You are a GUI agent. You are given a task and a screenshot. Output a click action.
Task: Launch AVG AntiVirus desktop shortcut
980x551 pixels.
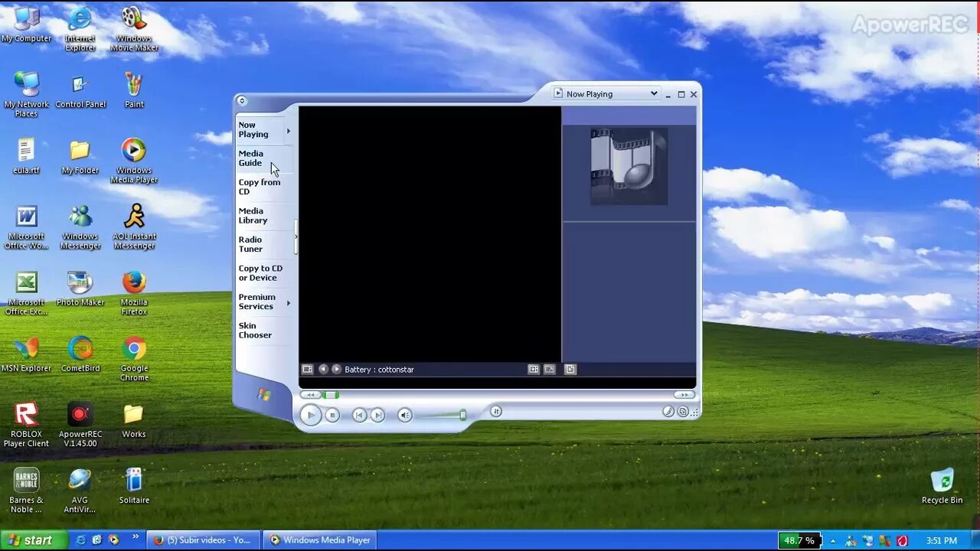80,491
